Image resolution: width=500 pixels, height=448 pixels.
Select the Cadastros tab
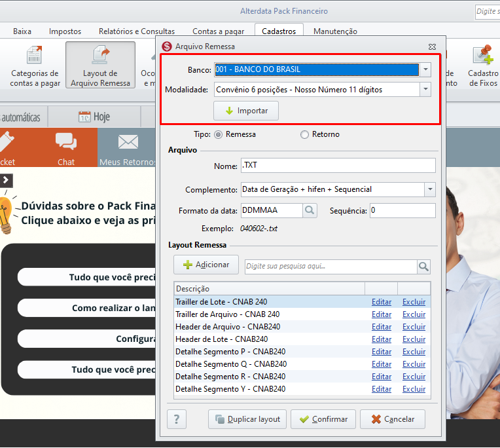point(279,31)
